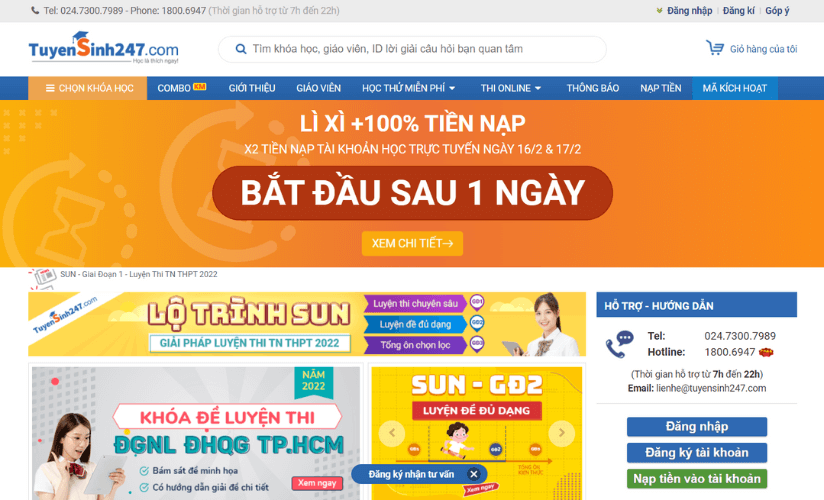Open the Lộ trình SUN banner

pyautogui.click(x=307, y=324)
